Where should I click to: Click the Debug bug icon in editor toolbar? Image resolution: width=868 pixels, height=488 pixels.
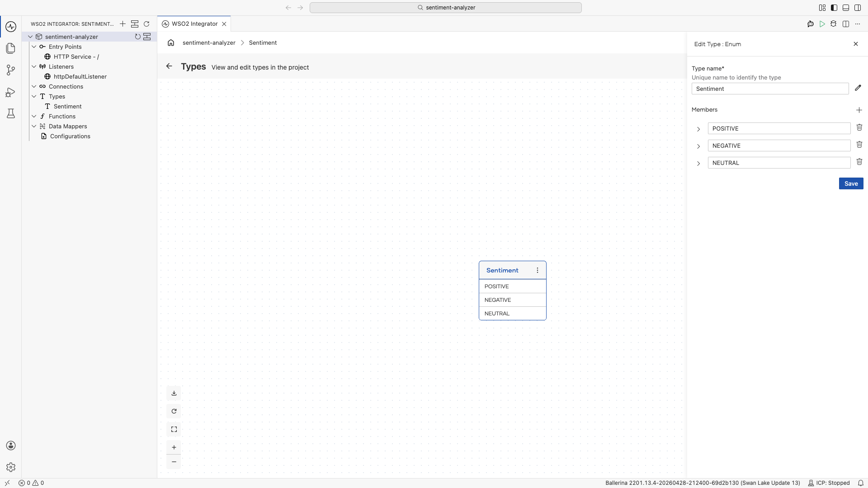834,24
